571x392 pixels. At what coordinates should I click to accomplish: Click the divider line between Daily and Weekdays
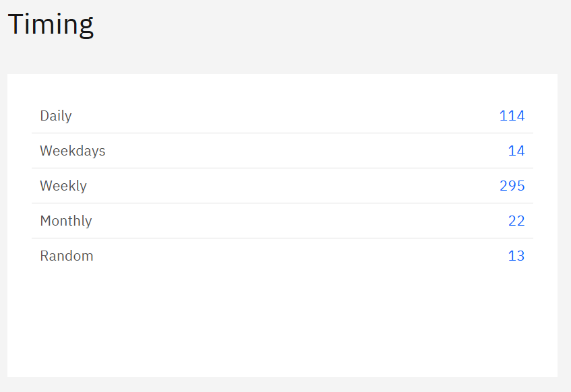tap(282, 133)
